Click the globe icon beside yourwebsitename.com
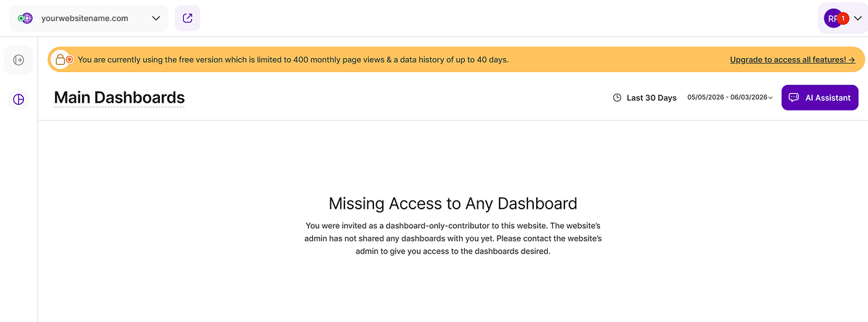This screenshot has height=322, width=868. click(25, 18)
